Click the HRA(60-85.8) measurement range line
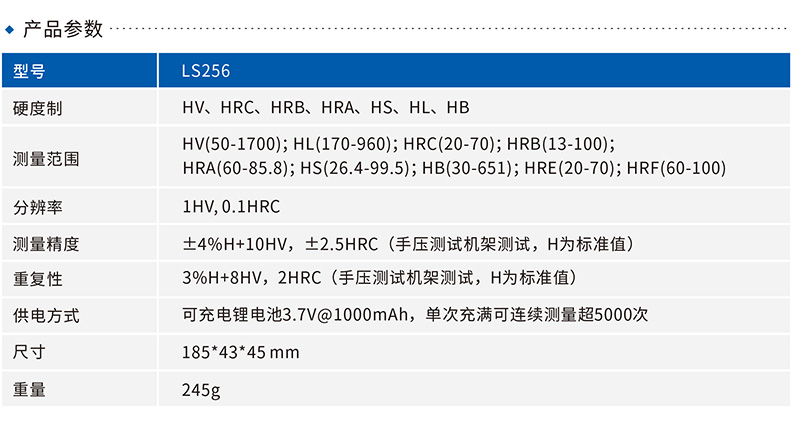Viewport: 800px width, 446px height. 454,169
